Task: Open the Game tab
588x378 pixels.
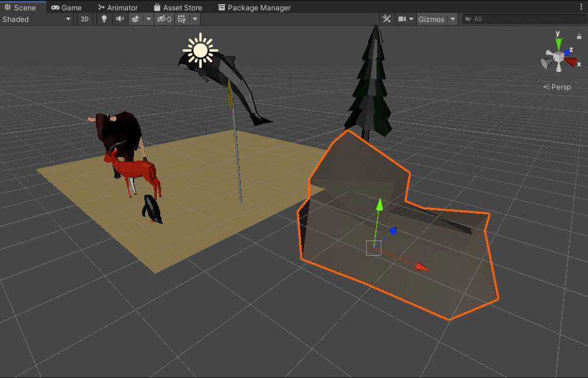Action: [x=66, y=7]
